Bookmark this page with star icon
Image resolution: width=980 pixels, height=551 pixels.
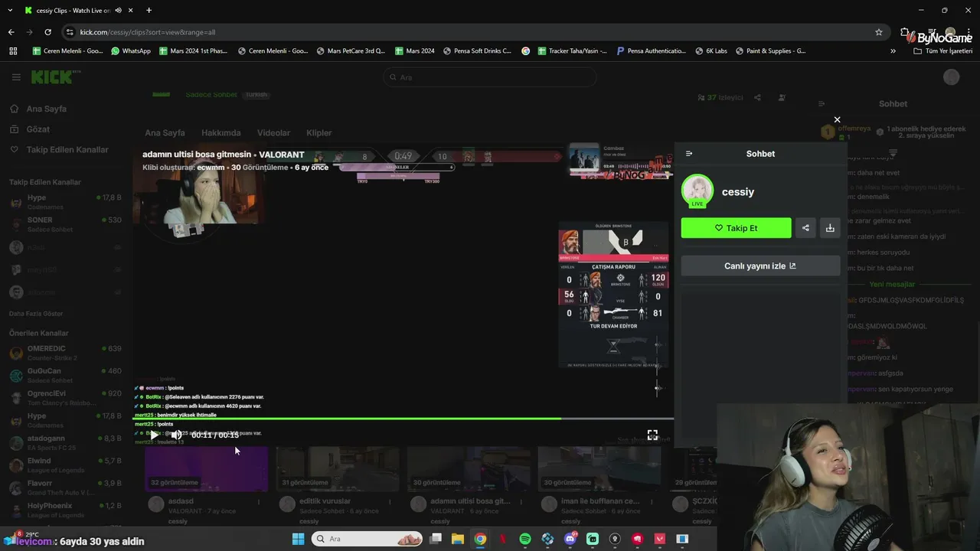click(x=879, y=32)
